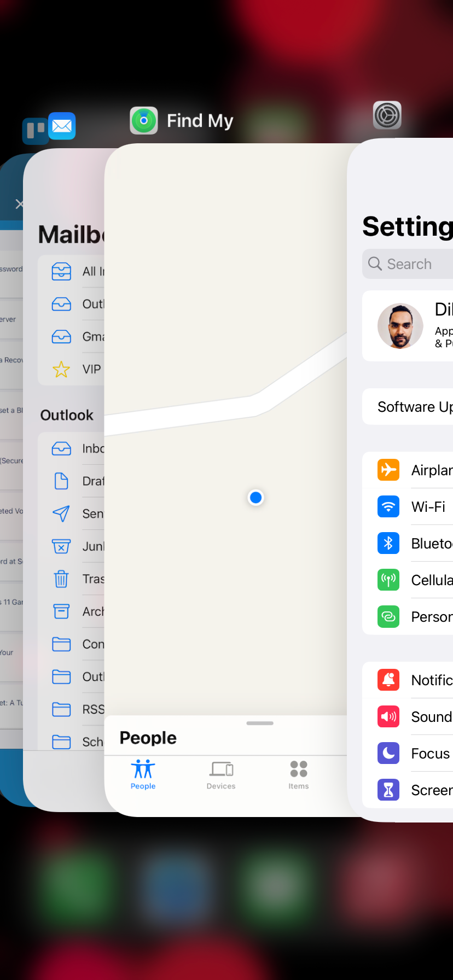Switch to the Items tab in Find My
This screenshot has width=453, height=980.
tap(299, 774)
